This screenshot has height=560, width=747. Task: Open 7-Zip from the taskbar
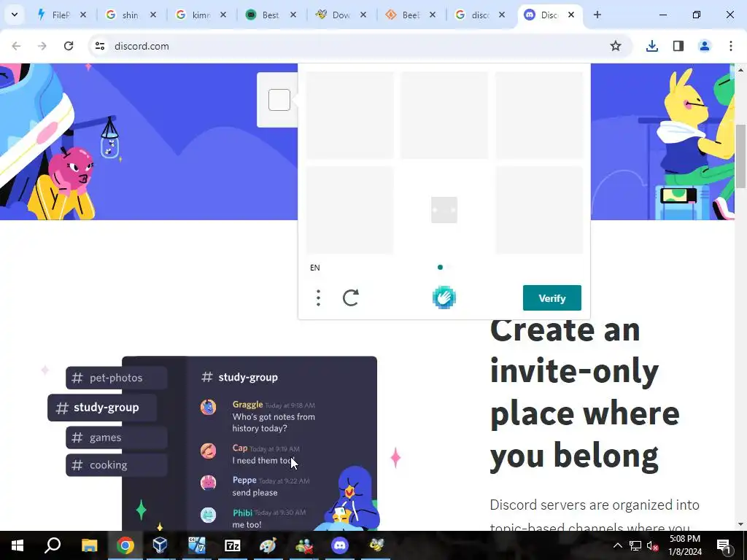pyautogui.click(x=233, y=545)
